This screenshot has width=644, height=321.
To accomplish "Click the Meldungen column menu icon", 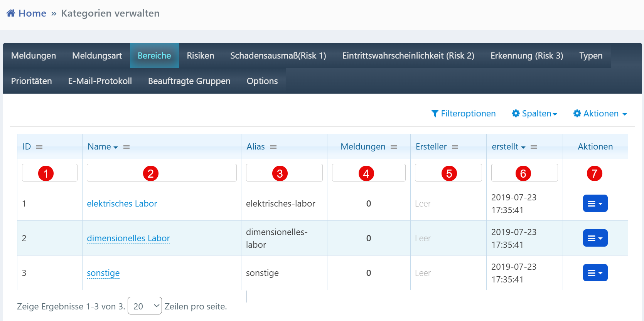I will tap(394, 147).
